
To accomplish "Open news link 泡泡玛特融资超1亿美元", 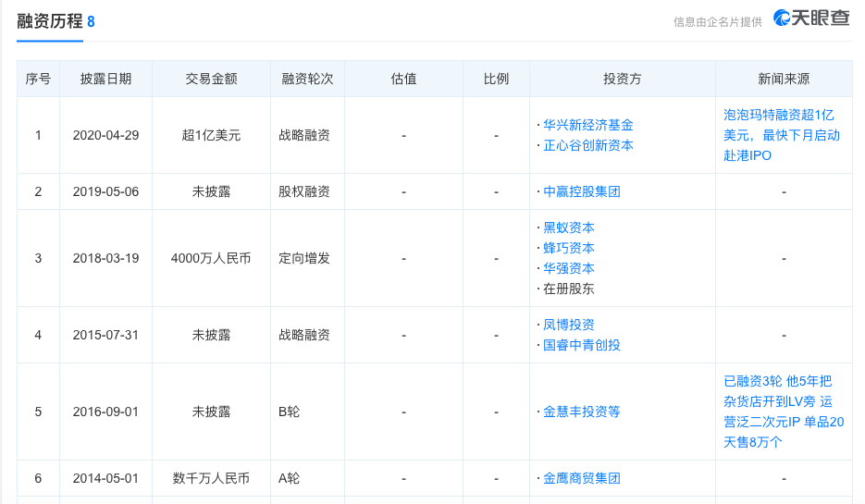I will coord(781,135).
